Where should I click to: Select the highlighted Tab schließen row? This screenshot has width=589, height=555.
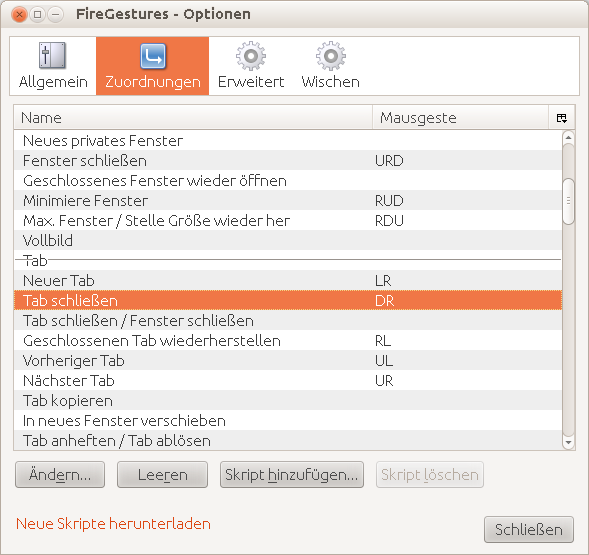(x=288, y=300)
